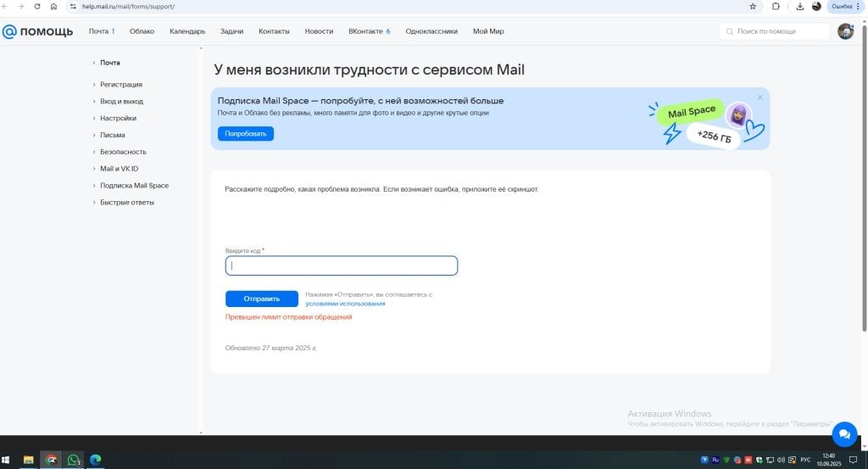
Task: Open the Chrome "Ошибка" menu button
Action: point(846,6)
